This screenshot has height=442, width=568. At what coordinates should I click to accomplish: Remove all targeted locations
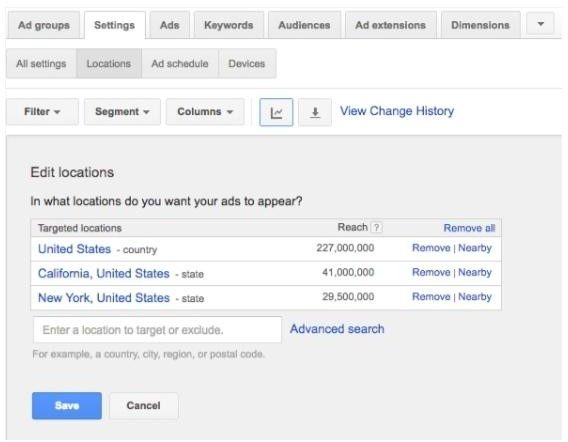469,228
